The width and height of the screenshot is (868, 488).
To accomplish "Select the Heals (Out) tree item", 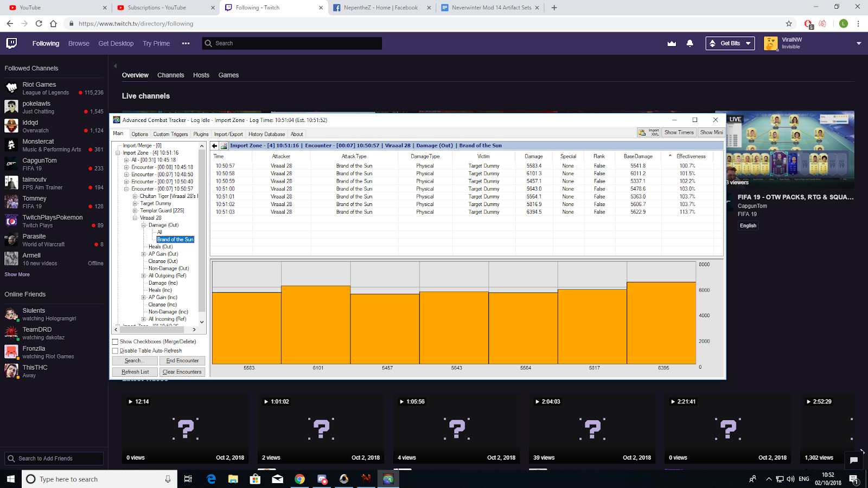I will coord(161,247).
